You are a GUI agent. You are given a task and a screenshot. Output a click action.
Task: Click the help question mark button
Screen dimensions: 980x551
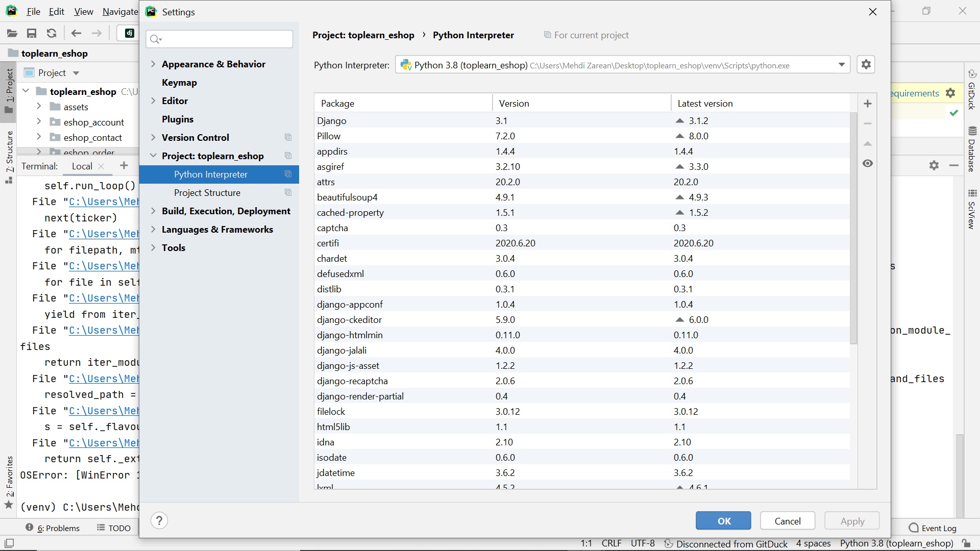(x=159, y=520)
